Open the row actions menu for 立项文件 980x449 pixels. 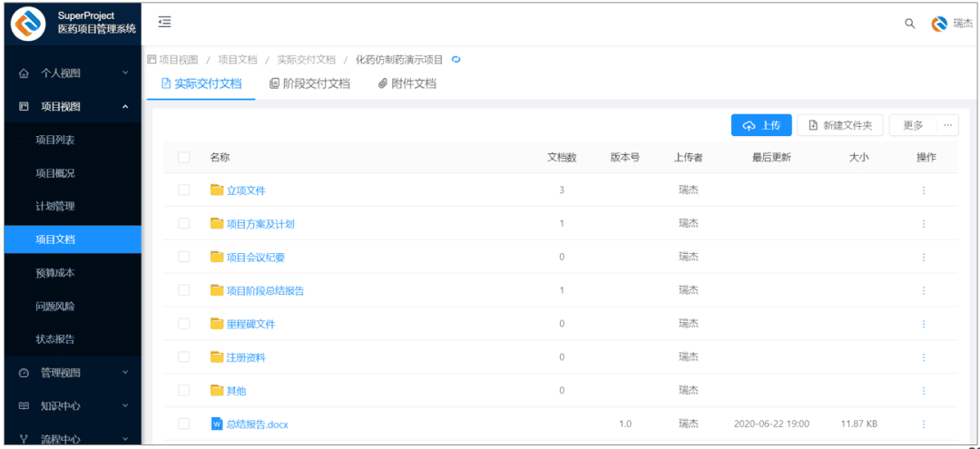924,190
